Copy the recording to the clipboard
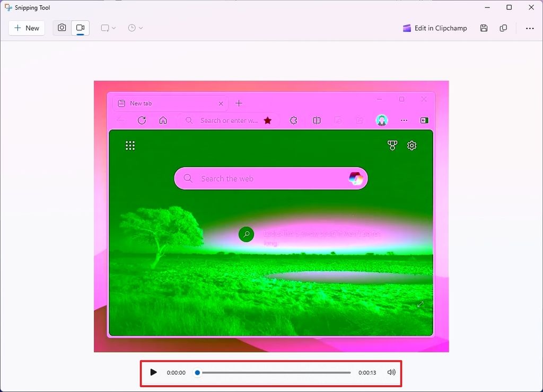Viewport: 543px width, 392px height. coord(503,28)
